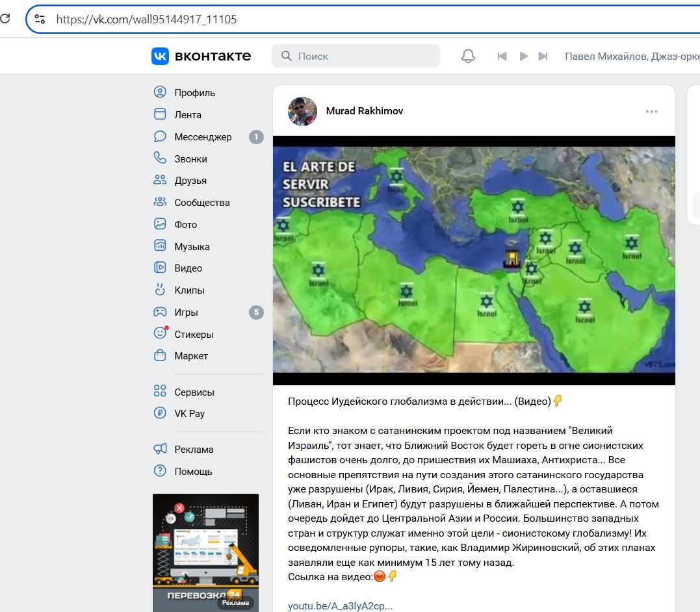Open Murad Rakhimov author name link
This screenshot has height=612, width=700.
coord(364,111)
